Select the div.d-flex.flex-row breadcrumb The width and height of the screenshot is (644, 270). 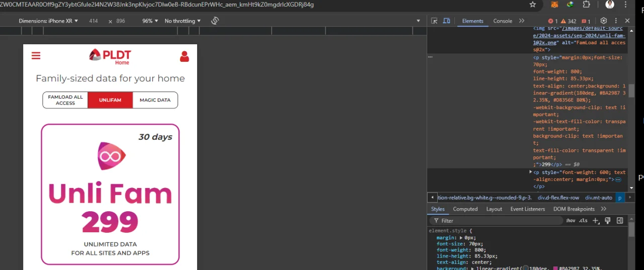[558, 198]
